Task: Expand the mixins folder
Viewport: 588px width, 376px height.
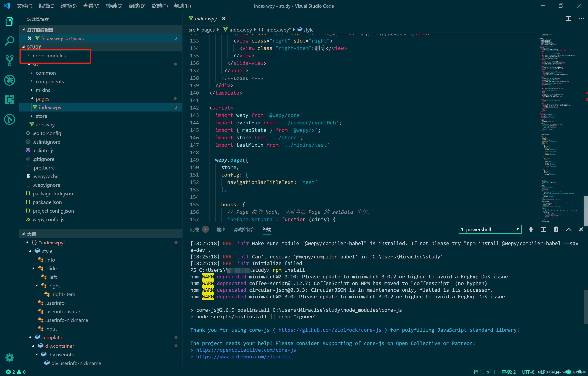Action: pyautogui.click(x=101, y=90)
